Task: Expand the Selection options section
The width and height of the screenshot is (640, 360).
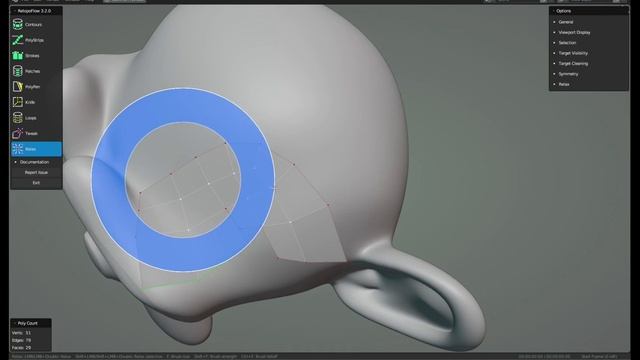Action: coord(567,43)
